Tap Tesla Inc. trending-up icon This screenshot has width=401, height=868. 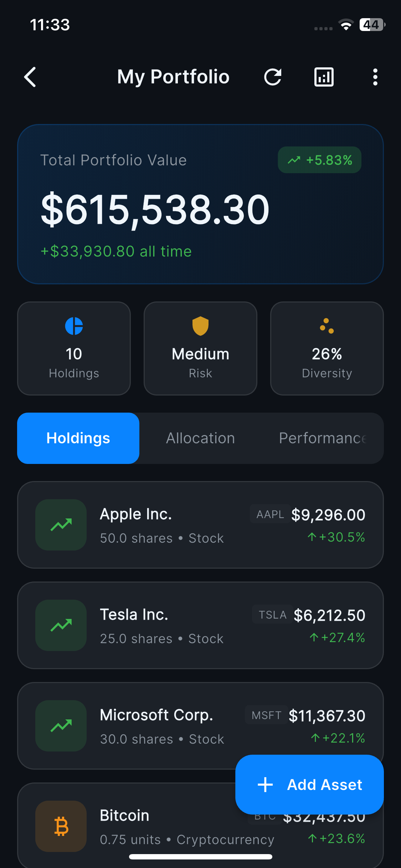pos(61,625)
